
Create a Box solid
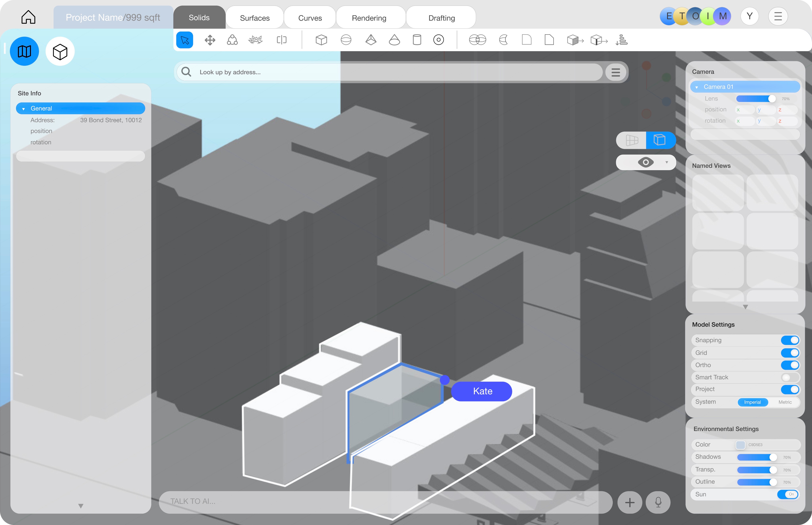(321, 40)
